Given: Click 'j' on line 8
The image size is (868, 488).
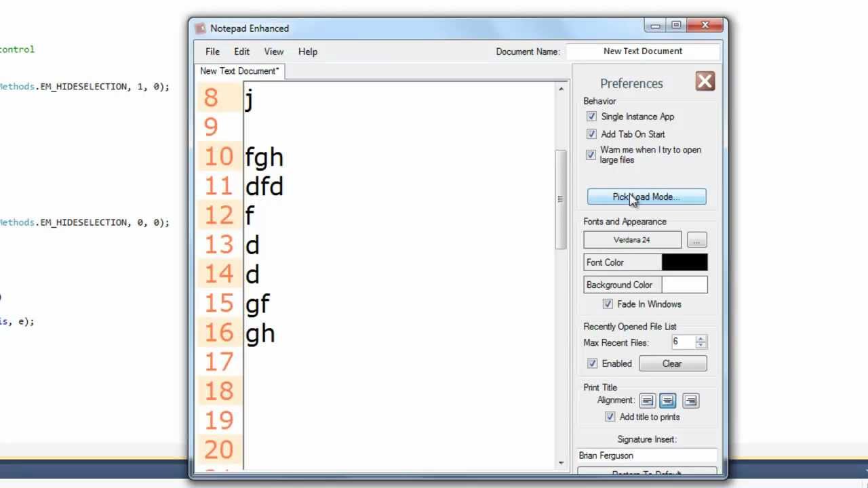Looking at the screenshot, I should point(249,100).
